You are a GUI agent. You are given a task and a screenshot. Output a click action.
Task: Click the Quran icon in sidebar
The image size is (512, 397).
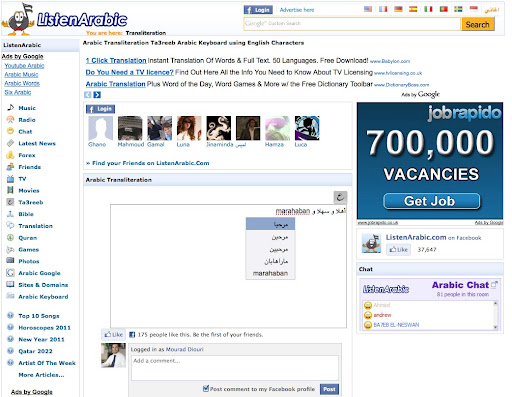11,237
